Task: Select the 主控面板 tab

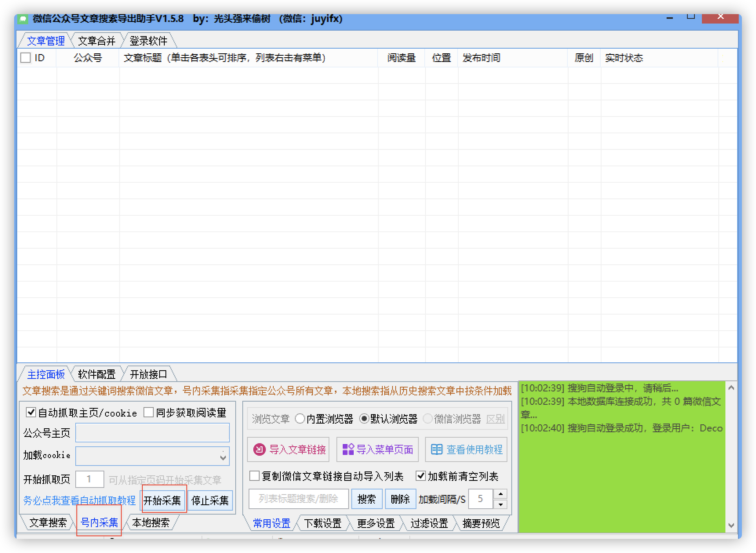Action: (45, 374)
